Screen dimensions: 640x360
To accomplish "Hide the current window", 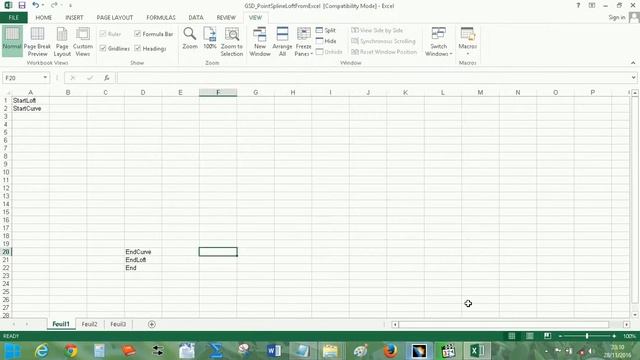I will click(326, 41).
